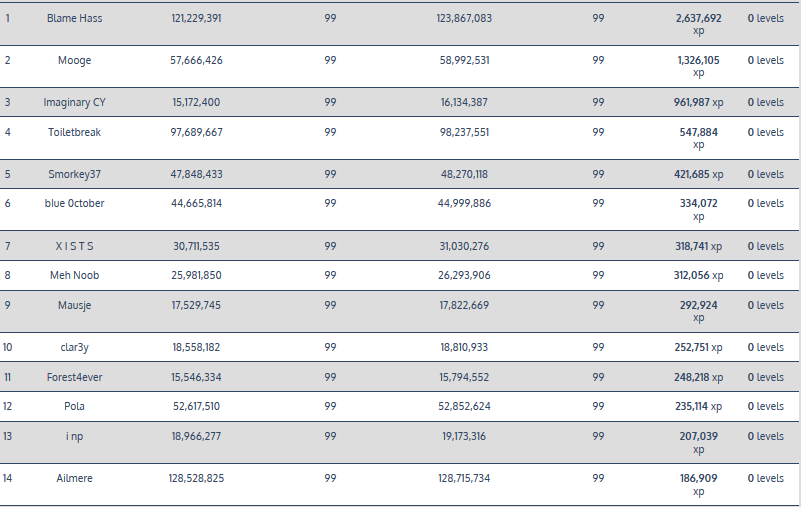Open the X I S T S profile

click(74, 246)
